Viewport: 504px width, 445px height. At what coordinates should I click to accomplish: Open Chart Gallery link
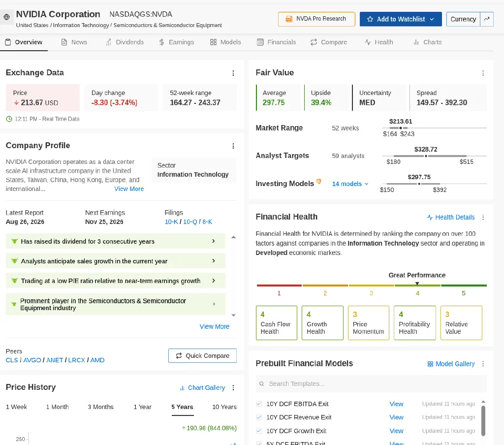(202, 388)
